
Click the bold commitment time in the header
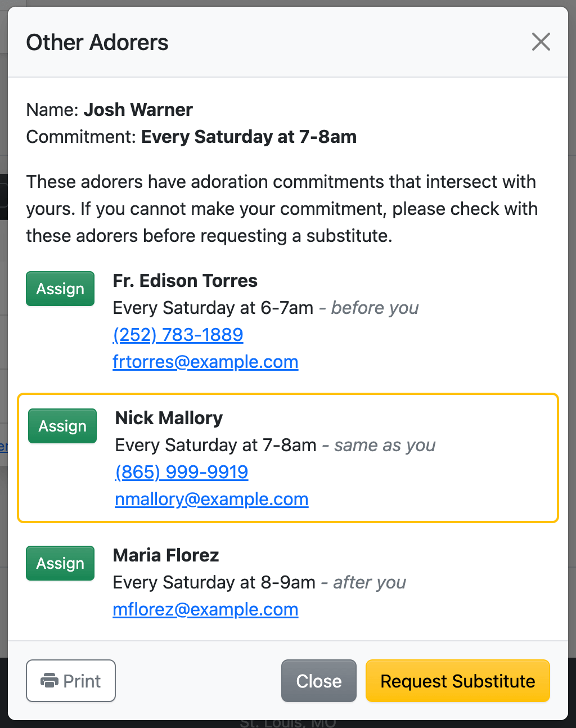249,137
